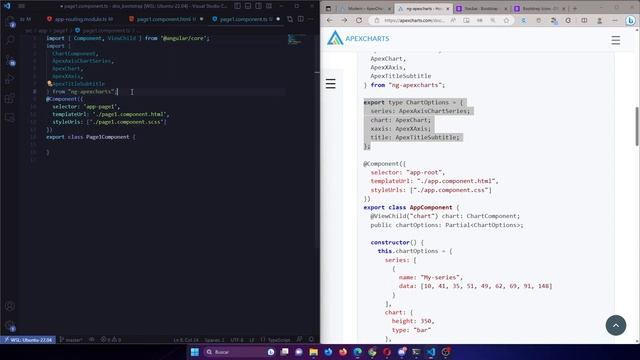This screenshot has width=640, height=360.
Task: Click master branch in status bar
Action: (x=71, y=340)
